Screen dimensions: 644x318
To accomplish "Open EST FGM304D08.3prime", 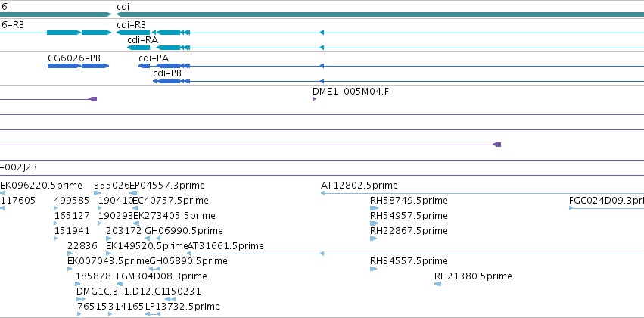I will 162,276.
